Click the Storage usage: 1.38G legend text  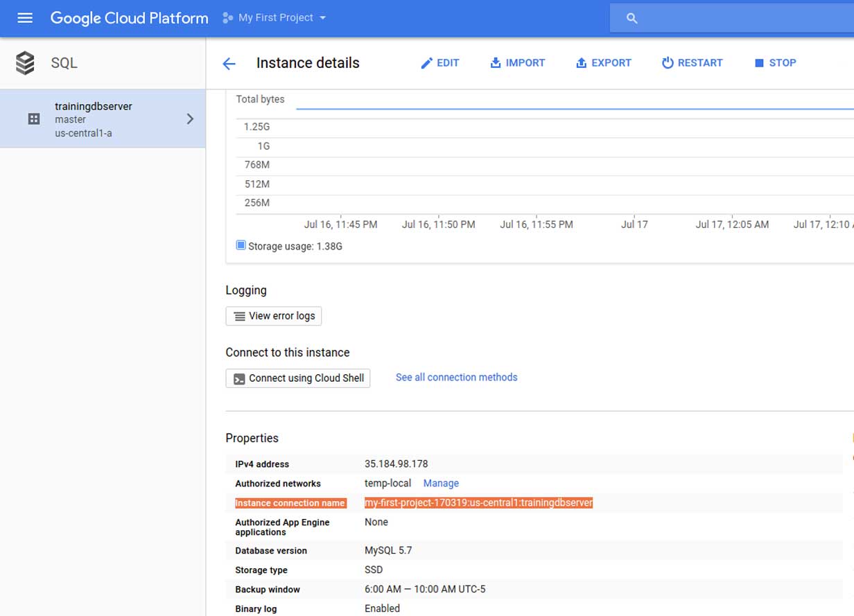pyautogui.click(x=295, y=246)
